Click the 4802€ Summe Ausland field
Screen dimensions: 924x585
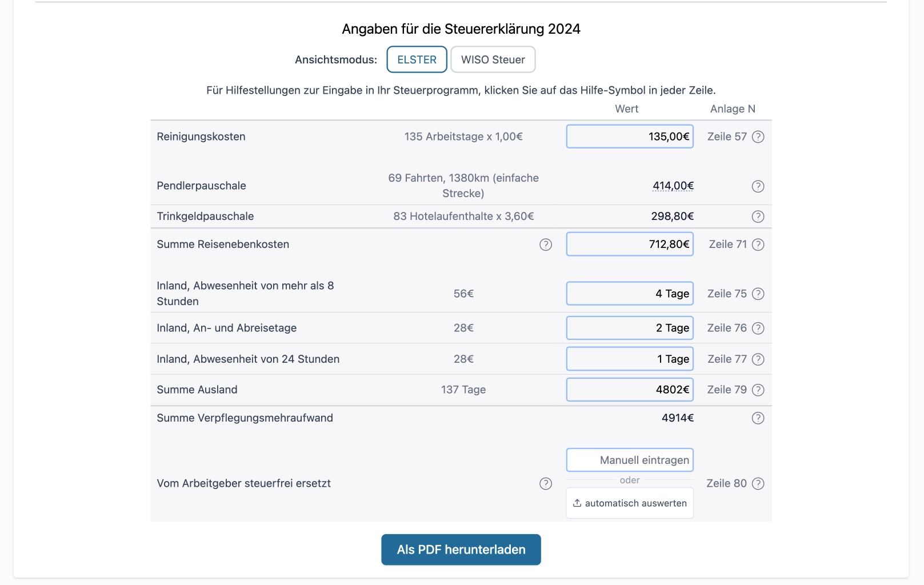(x=629, y=389)
